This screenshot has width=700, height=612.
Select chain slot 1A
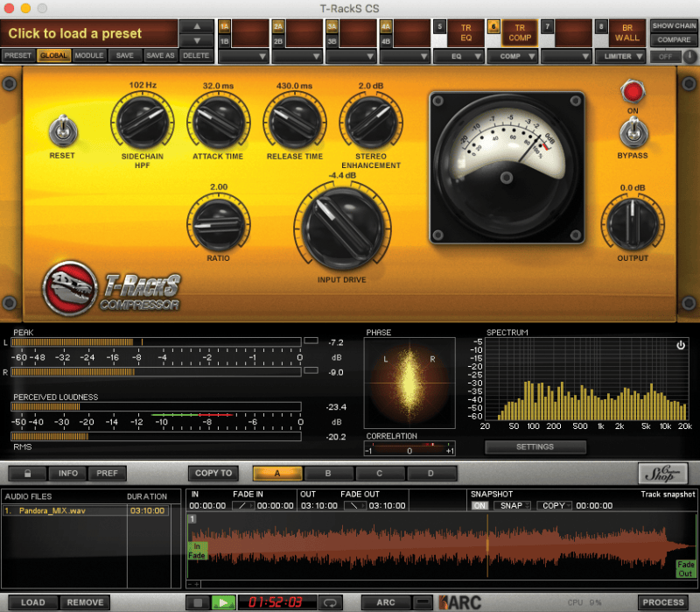(224, 27)
